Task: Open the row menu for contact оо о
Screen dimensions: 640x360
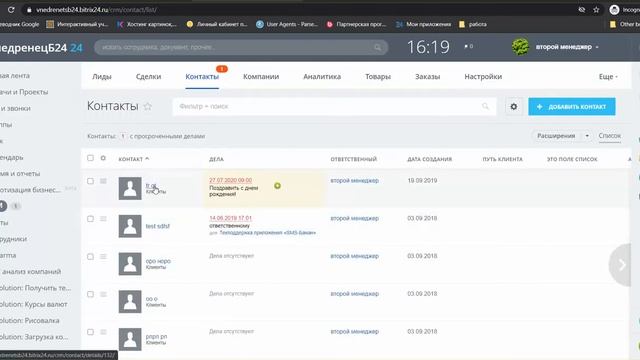Action: pyautogui.click(x=103, y=294)
